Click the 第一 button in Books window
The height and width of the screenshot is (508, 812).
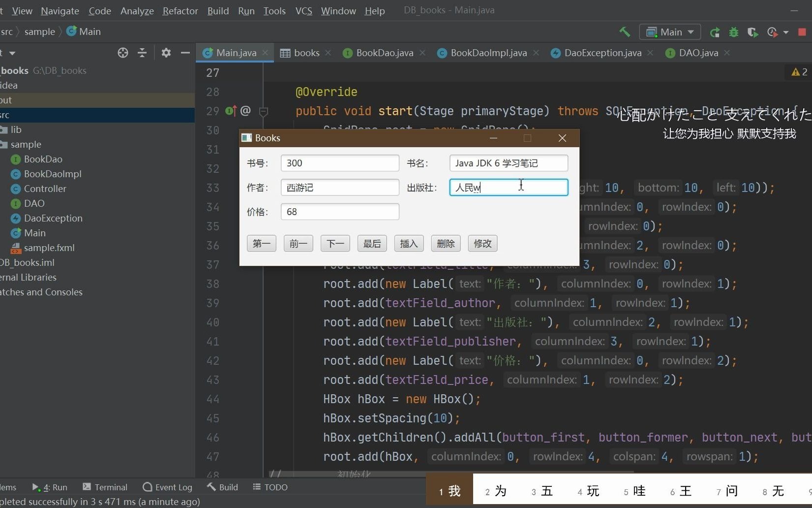point(262,244)
